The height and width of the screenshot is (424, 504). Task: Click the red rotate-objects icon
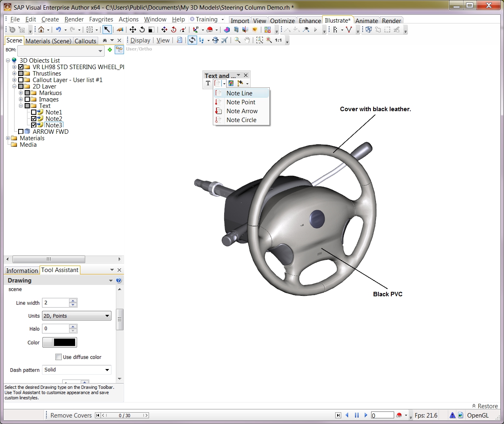point(174,30)
